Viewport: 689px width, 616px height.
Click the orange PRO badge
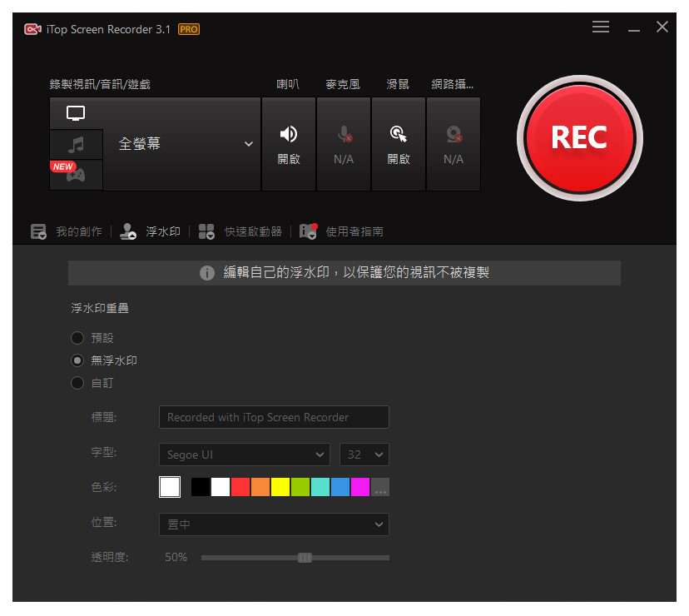189,29
